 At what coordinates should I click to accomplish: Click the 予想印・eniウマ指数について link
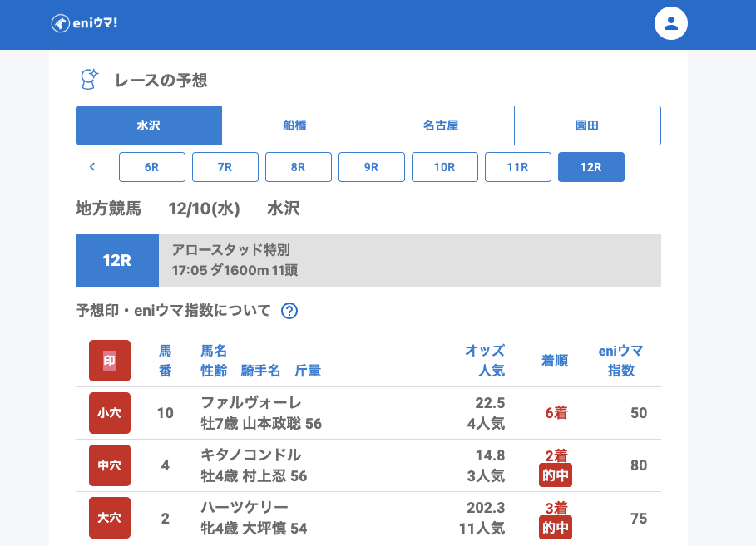173,311
